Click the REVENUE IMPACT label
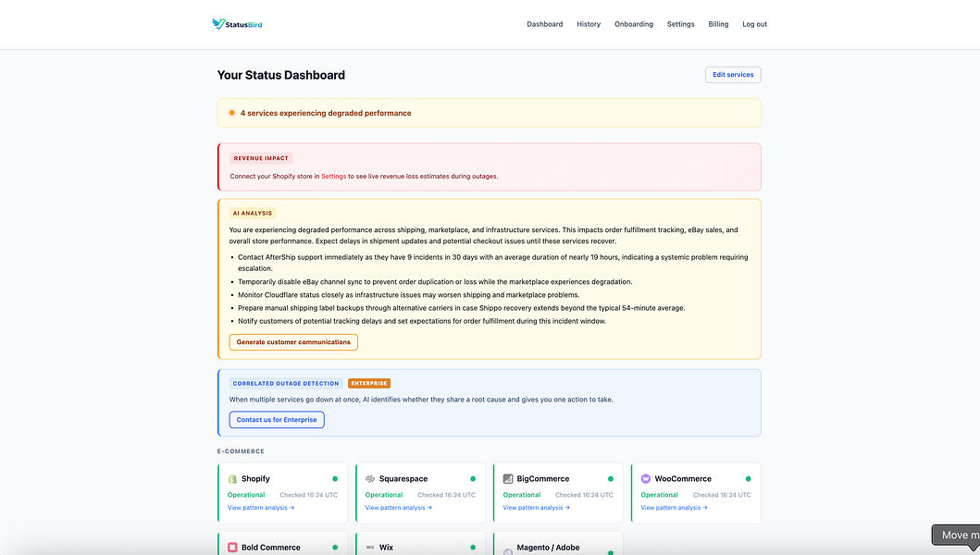 pos(261,158)
